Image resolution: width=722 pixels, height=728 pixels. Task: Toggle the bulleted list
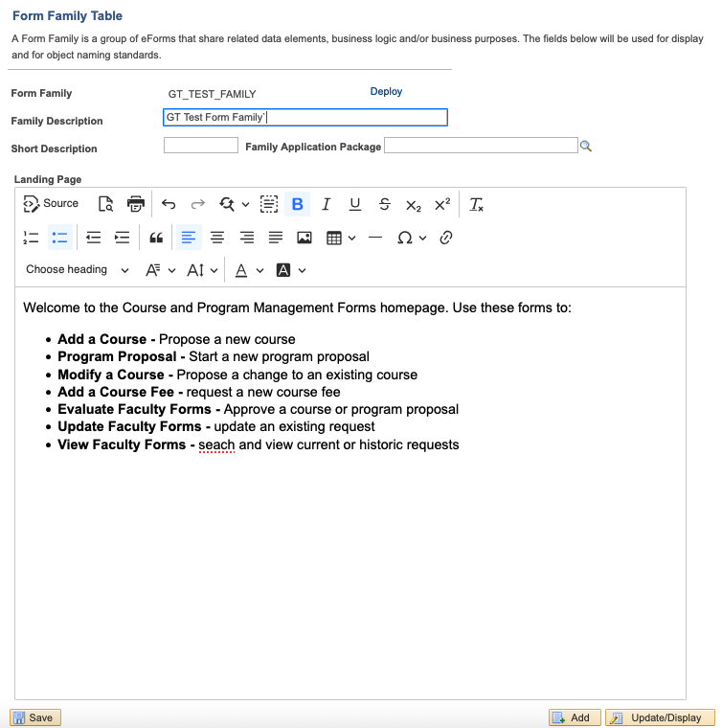(60, 238)
